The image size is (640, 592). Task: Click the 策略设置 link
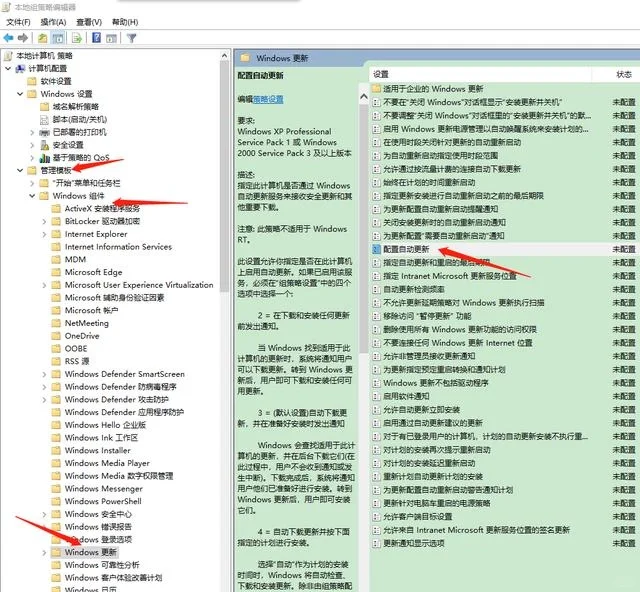(x=268, y=99)
